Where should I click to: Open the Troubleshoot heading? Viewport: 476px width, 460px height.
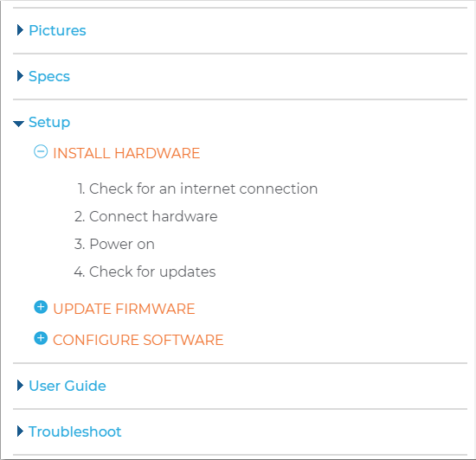tap(75, 431)
